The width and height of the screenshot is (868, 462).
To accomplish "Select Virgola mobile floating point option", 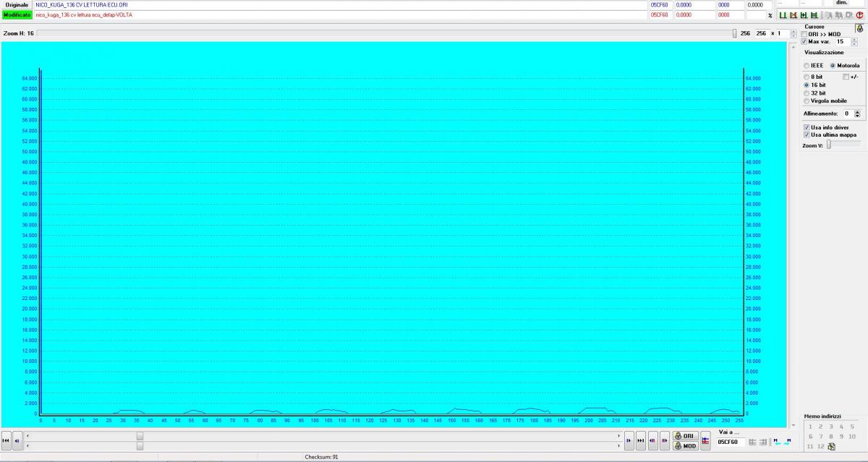I will click(x=807, y=101).
